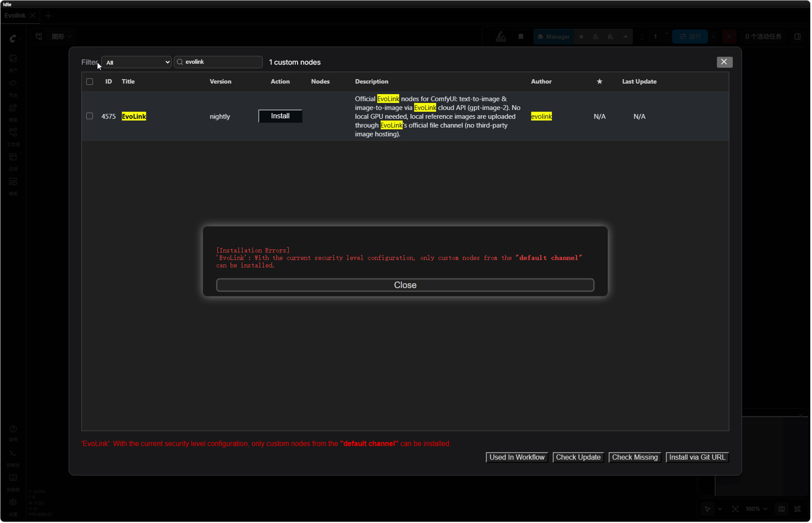Viewport: 812px width, 523px height.
Task: Sort table by the Author column header
Action: click(542, 82)
